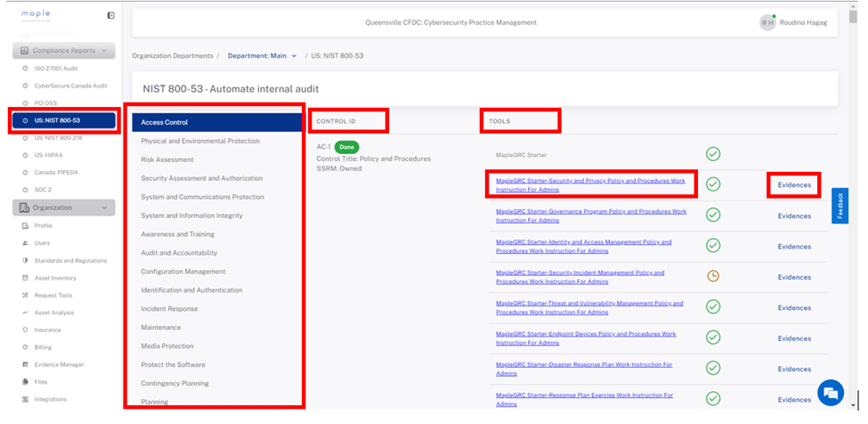The width and height of the screenshot is (868, 424).
Task: Select System and Information Integrity category
Action: [x=191, y=216]
